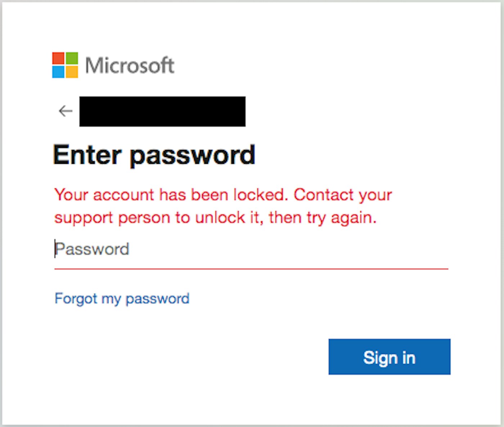Click the blue square of the Microsoft logo

[58, 72]
